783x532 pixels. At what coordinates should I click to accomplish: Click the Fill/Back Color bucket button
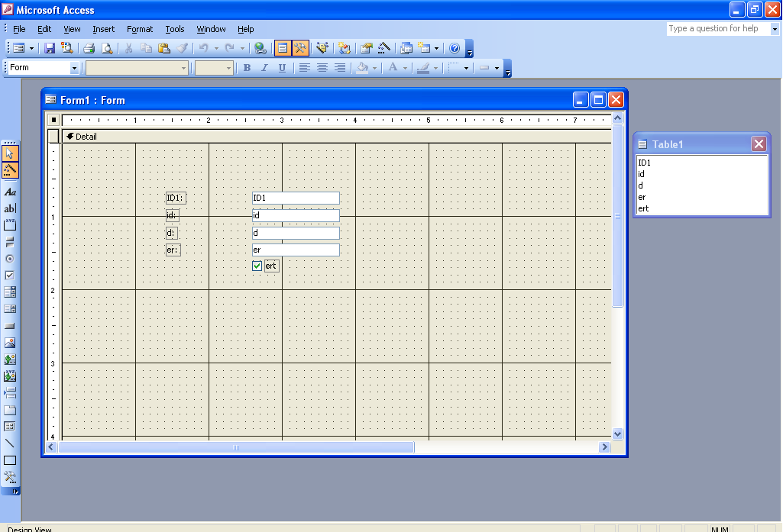363,68
